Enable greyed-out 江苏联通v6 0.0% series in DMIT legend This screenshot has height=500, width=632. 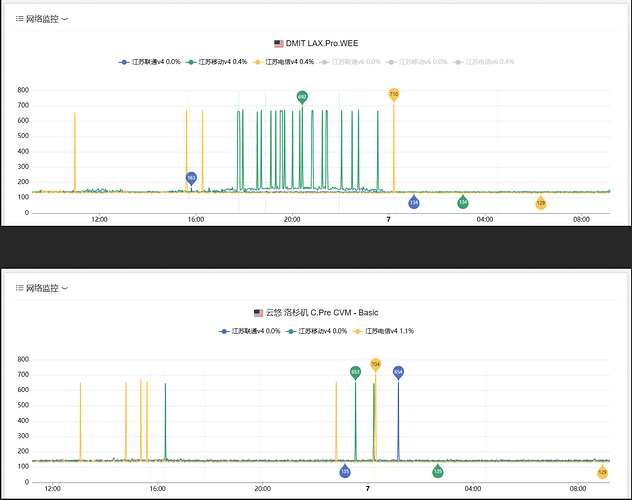tap(350, 62)
